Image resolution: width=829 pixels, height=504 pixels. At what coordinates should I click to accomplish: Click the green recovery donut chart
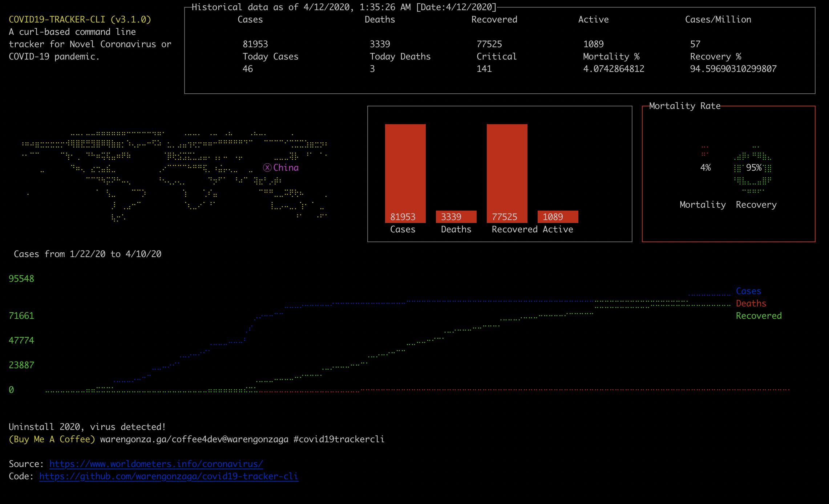click(753, 168)
